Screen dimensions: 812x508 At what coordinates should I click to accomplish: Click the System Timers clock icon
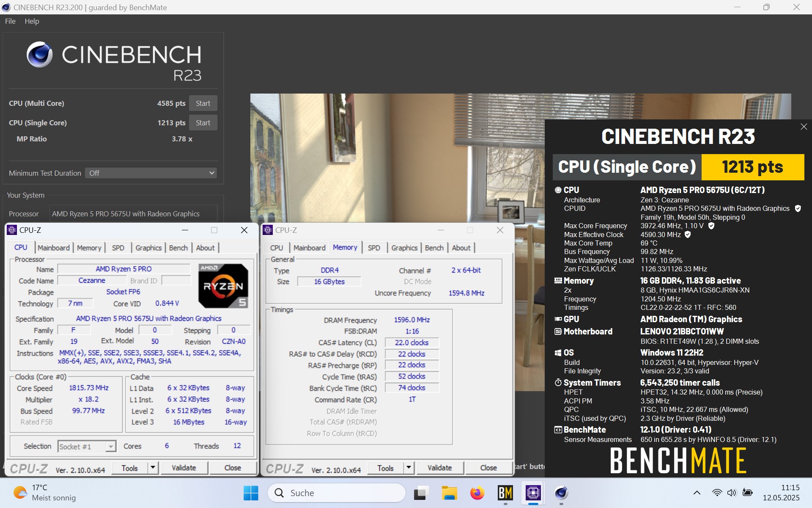[x=558, y=383]
